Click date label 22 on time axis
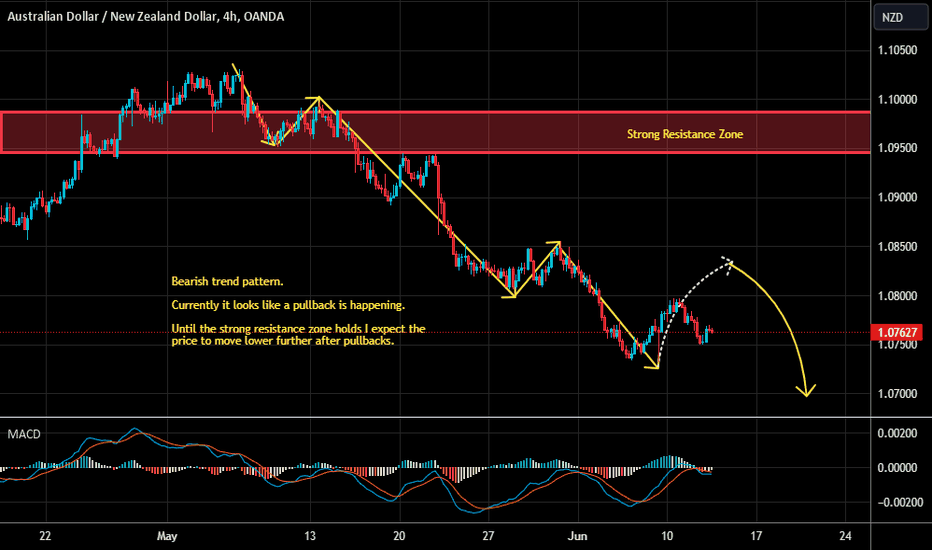 click(45, 536)
